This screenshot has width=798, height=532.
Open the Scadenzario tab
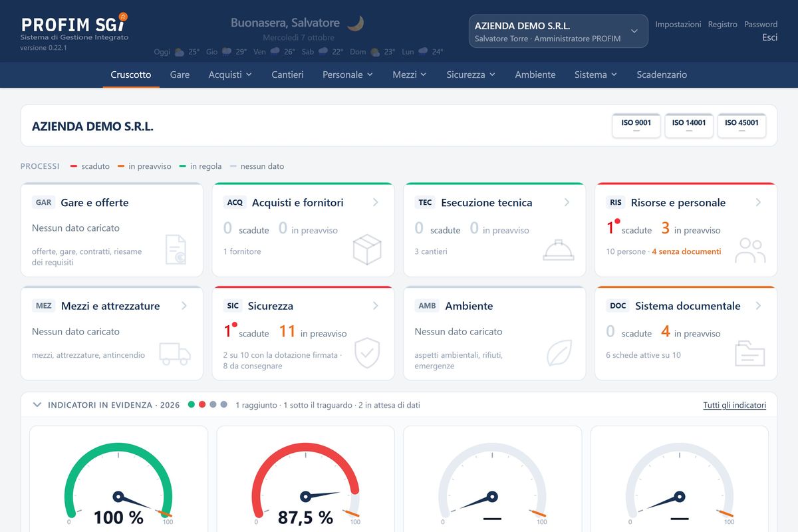pos(662,74)
